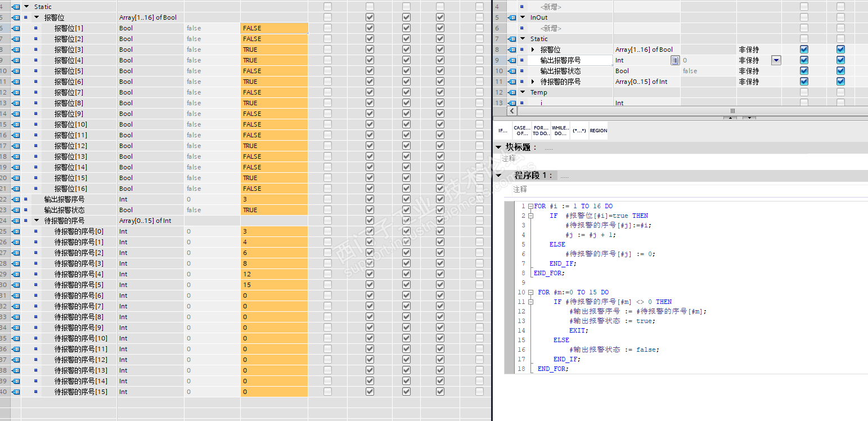This screenshot has height=421, width=868.
Task: Insert FOR TO DO loop snippet
Action: point(541,131)
